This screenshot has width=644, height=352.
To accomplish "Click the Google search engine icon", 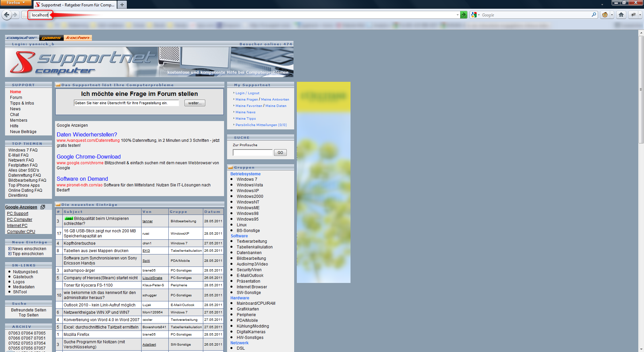I will [474, 15].
